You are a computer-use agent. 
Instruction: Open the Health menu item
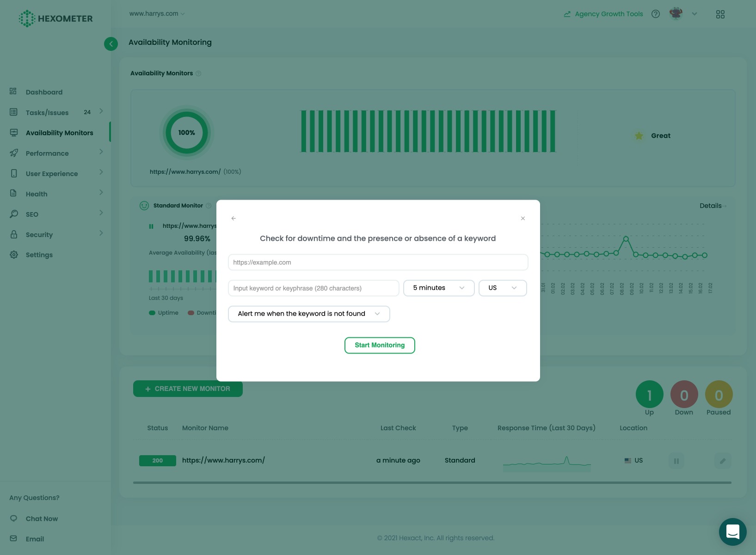[37, 194]
